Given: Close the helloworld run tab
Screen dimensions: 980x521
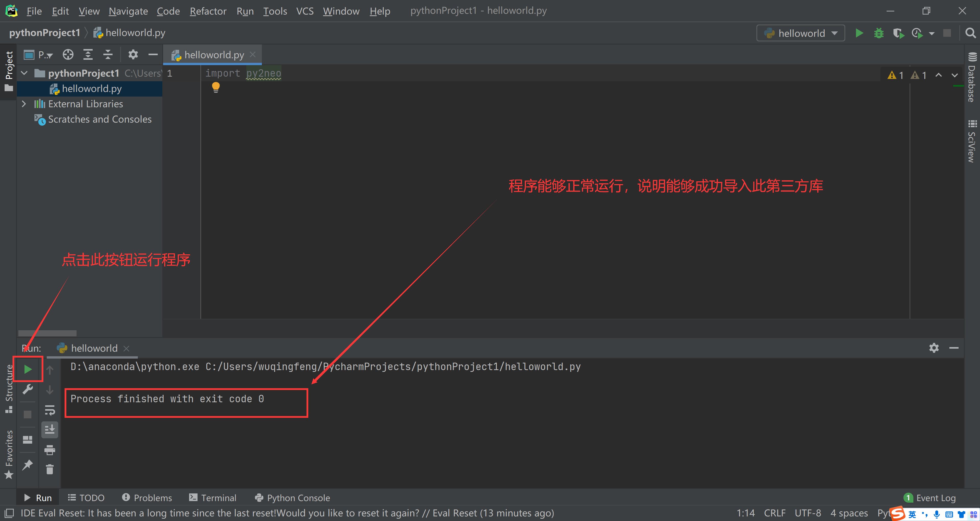Looking at the screenshot, I should [127, 348].
